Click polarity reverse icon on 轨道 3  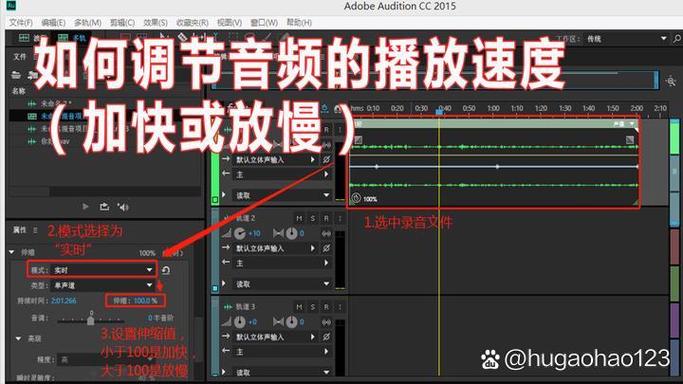(x=326, y=337)
